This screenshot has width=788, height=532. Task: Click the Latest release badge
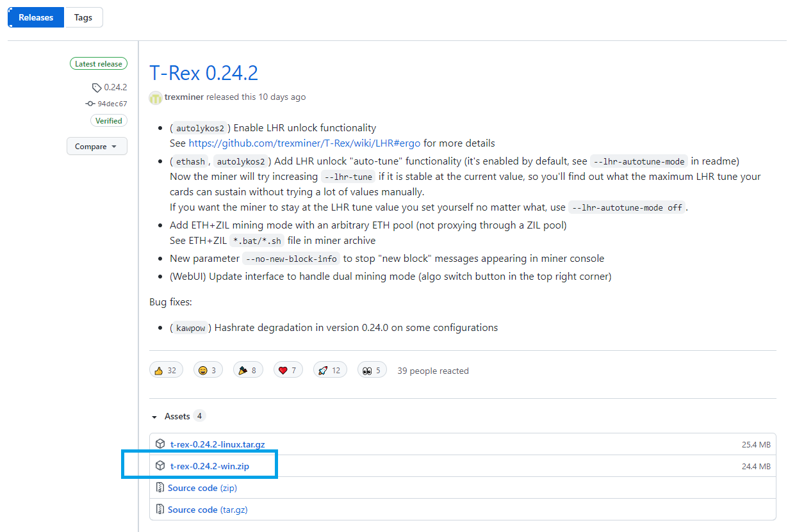(99, 64)
